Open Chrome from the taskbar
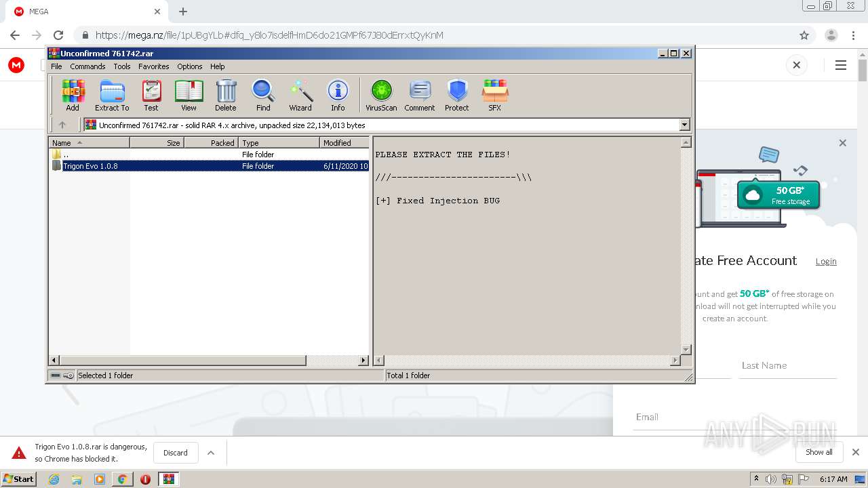 [122, 479]
